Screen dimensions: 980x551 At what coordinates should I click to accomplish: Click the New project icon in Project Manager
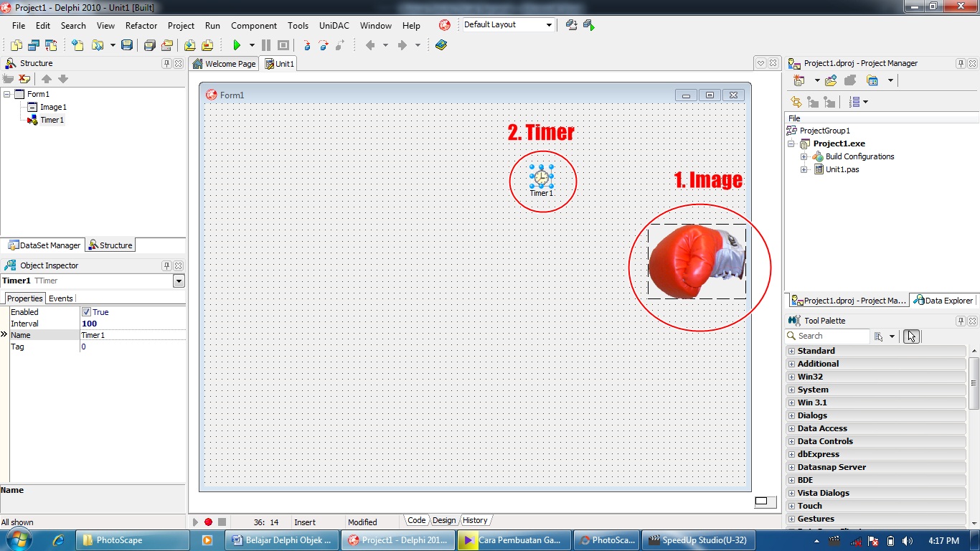click(x=799, y=80)
